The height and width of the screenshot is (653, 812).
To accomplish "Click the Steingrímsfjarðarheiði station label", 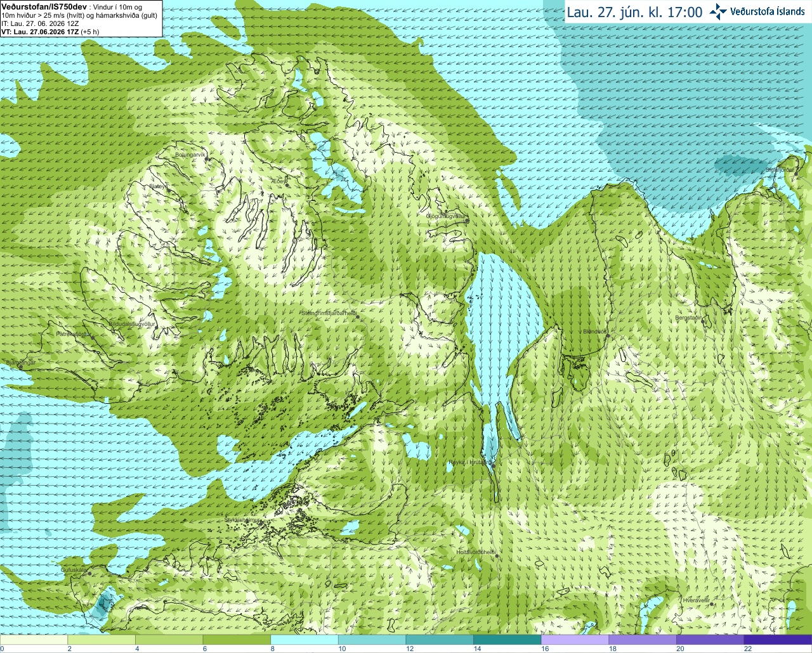I will [x=328, y=313].
